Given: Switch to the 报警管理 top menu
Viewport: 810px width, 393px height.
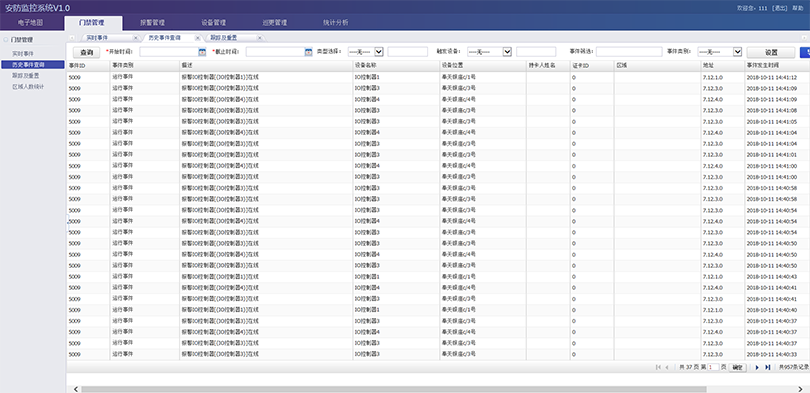Looking at the screenshot, I should (x=152, y=23).
